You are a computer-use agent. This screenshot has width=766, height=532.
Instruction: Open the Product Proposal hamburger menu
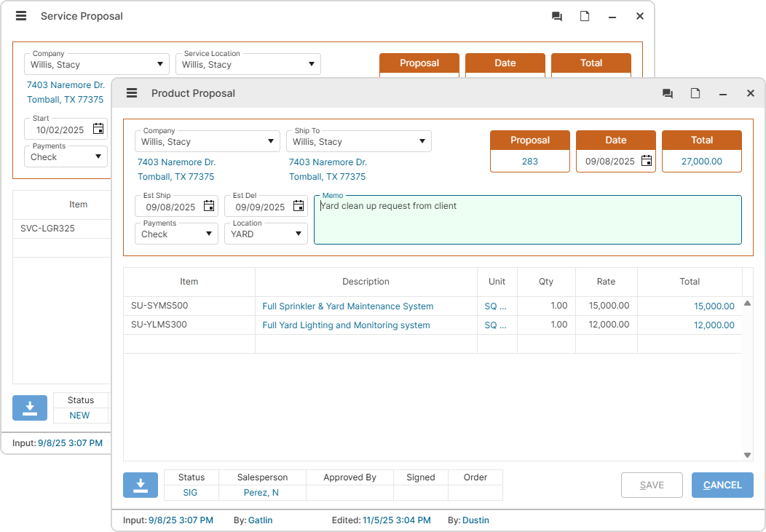pyautogui.click(x=132, y=93)
